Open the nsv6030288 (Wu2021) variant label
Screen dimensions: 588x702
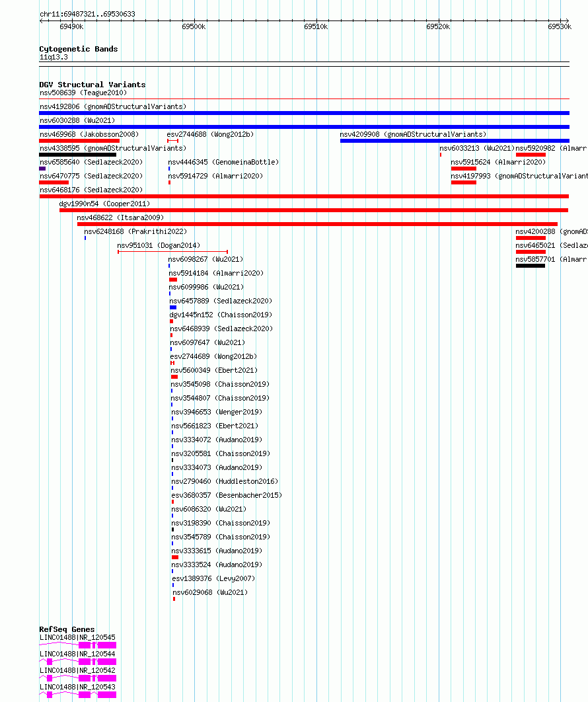tap(77, 120)
